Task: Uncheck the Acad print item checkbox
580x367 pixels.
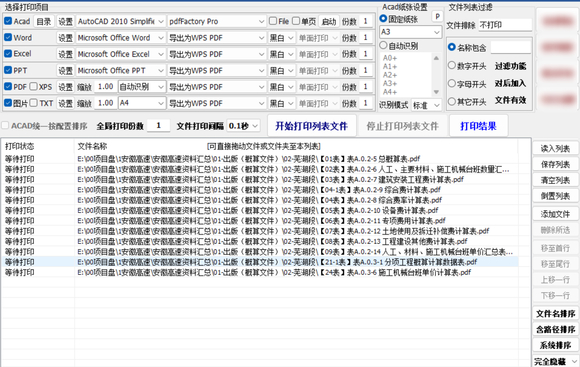Action: pyautogui.click(x=8, y=21)
